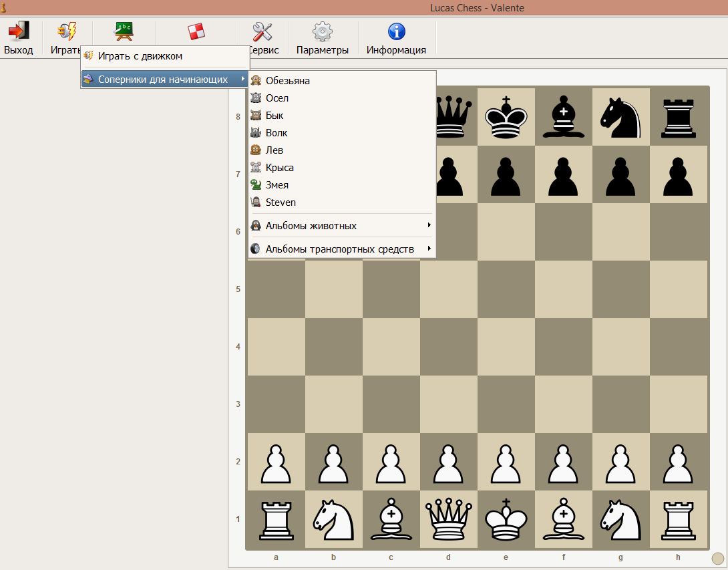This screenshot has width=728, height=570.
Task: Open the Сервис wrench tools icon
Action: pyautogui.click(x=262, y=31)
